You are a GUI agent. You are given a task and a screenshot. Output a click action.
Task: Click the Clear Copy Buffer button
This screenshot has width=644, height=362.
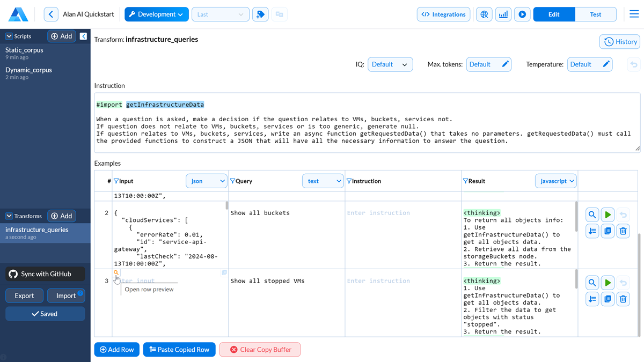point(260,349)
